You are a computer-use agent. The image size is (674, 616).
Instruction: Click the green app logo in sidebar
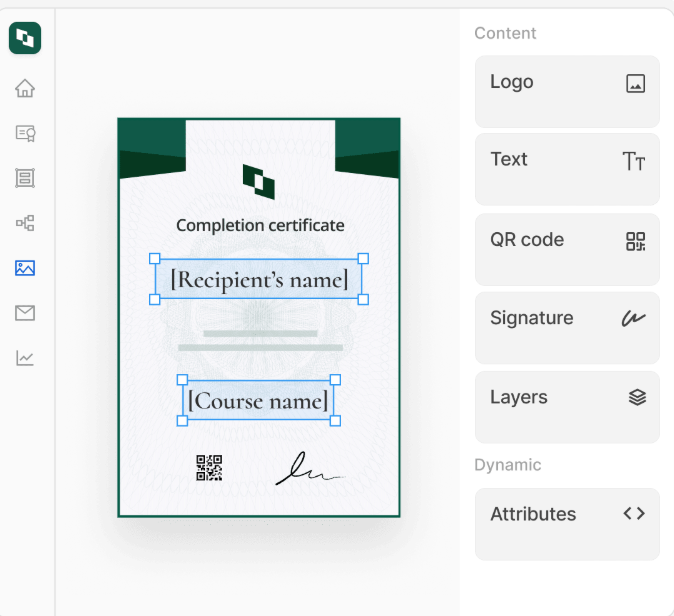[x=25, y=38]
